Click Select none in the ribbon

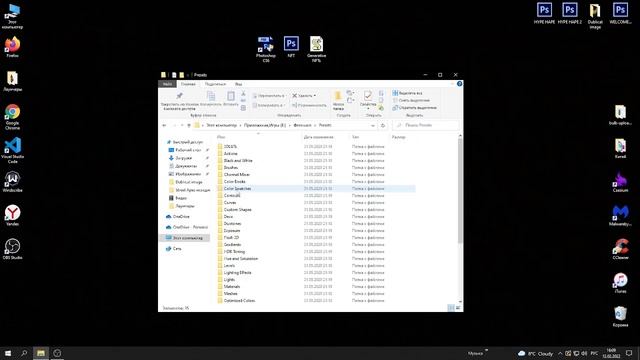coord(411,100)
